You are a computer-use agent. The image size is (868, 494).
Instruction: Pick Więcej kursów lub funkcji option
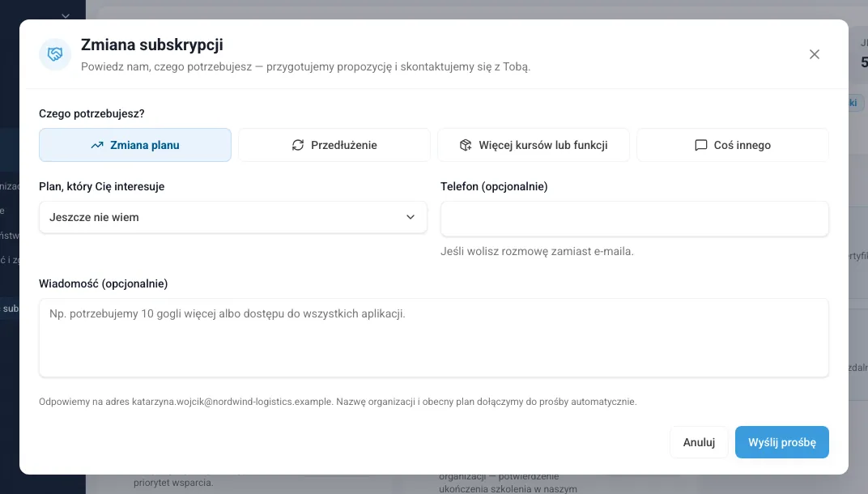(x=534, y=145)
